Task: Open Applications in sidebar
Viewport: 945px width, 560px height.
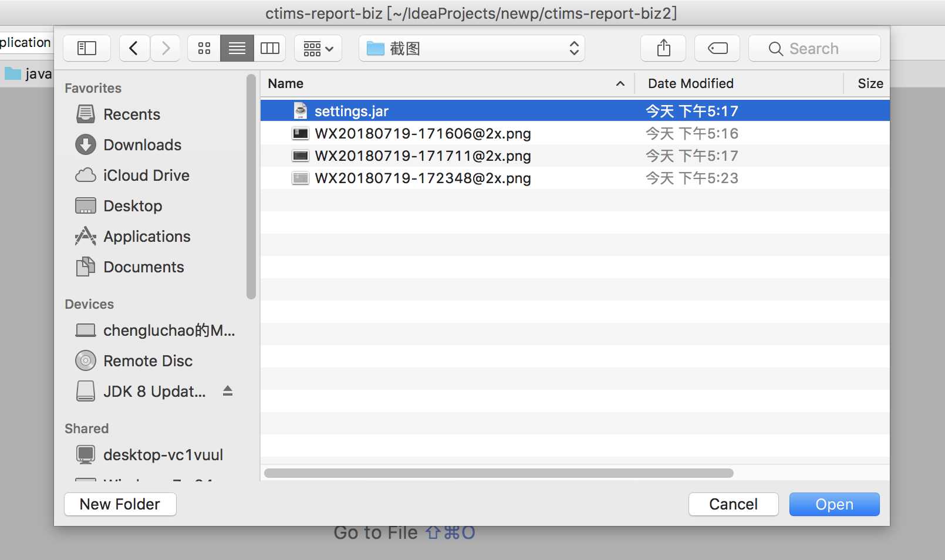Action: point(147,236)
